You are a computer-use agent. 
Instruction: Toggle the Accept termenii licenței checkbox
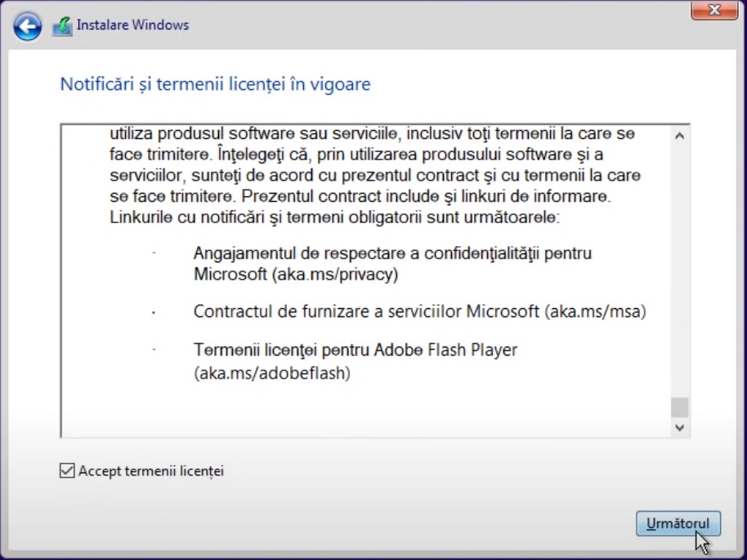pos(67,471)
